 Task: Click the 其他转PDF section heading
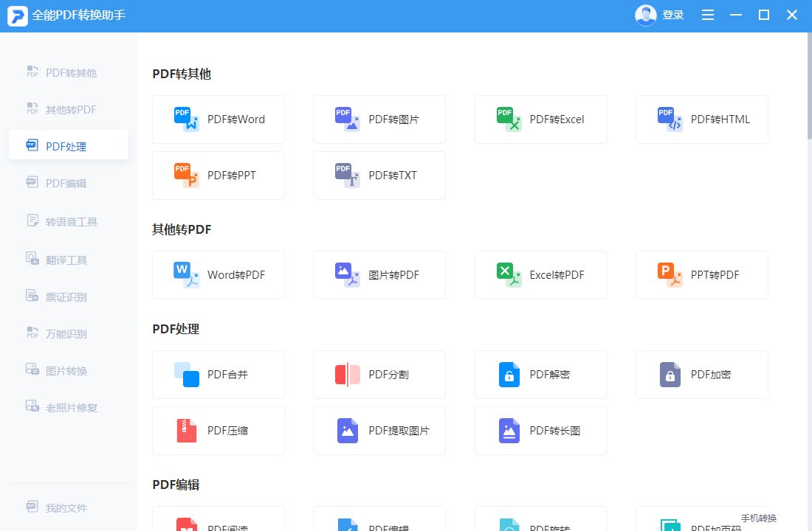coord(182,229)
